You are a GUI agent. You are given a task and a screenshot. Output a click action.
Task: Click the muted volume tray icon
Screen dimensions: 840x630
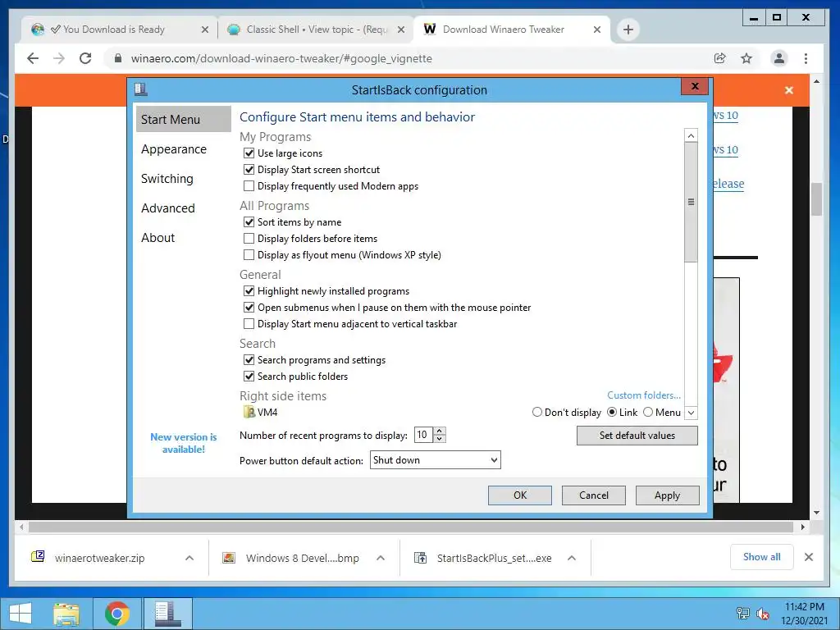[x=762, y=614]
